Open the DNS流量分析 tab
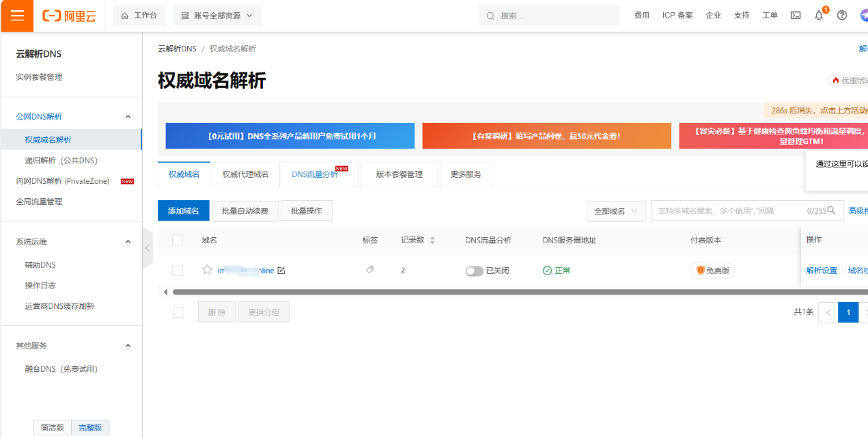The image size is (868, 438). [320, 174]
